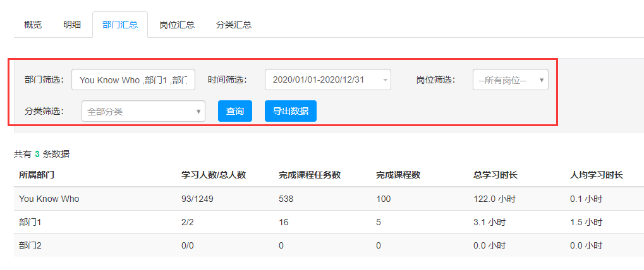The width and height of the screenshot is (644, 270).
Task: Click the 122.0 小时 total duration cell
Action: pyautogui.click(x=494, y=199)
